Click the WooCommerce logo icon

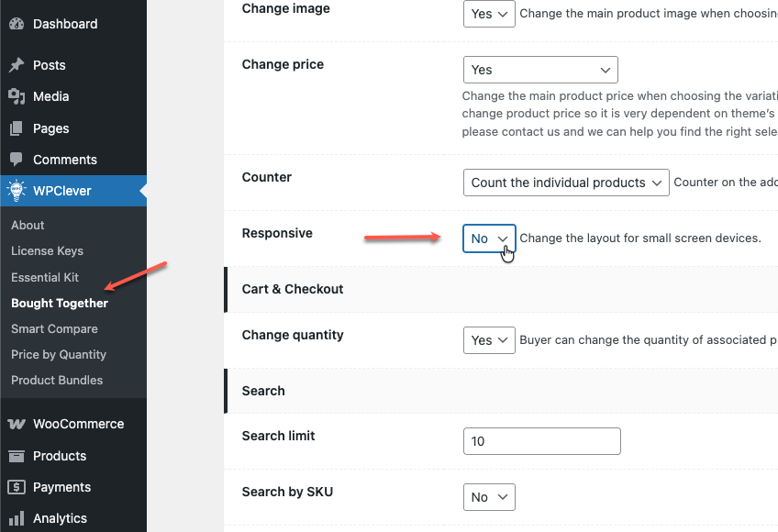click(x=17, y=425)
